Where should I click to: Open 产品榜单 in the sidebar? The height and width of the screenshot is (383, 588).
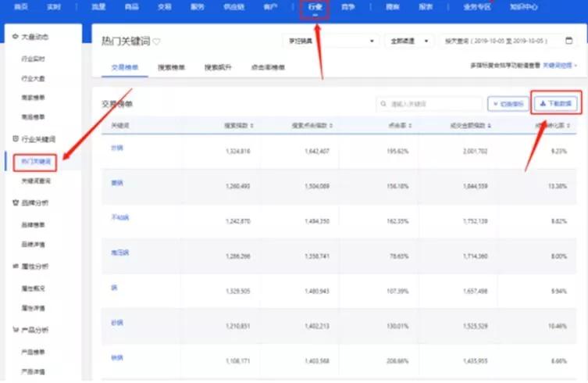pos(33,352)
